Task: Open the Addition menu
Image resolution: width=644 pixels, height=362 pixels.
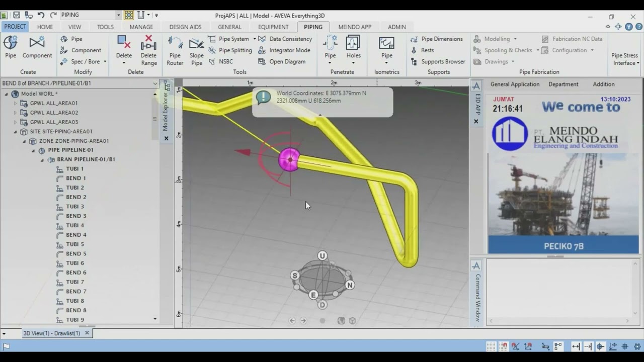Action: click(603, 84)
